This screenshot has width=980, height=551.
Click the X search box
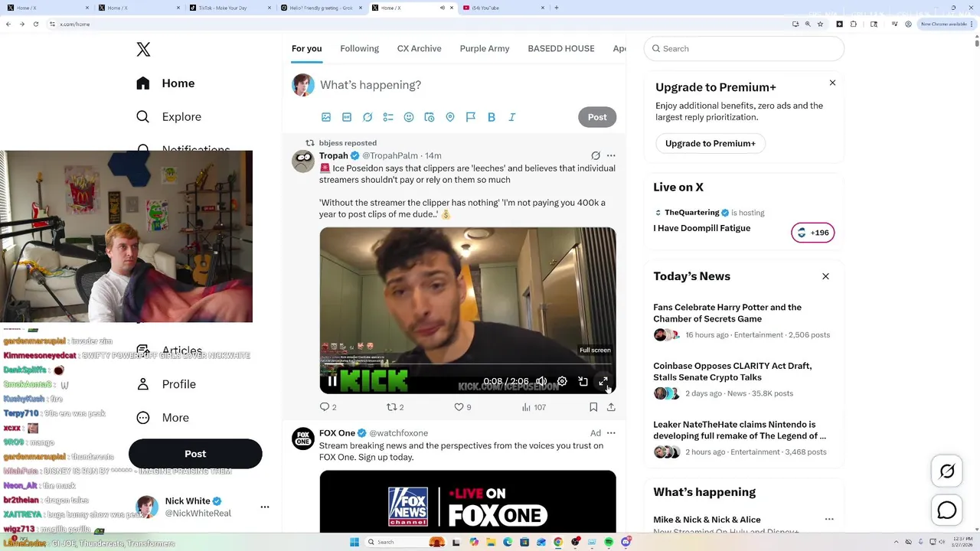click(744, 48)
